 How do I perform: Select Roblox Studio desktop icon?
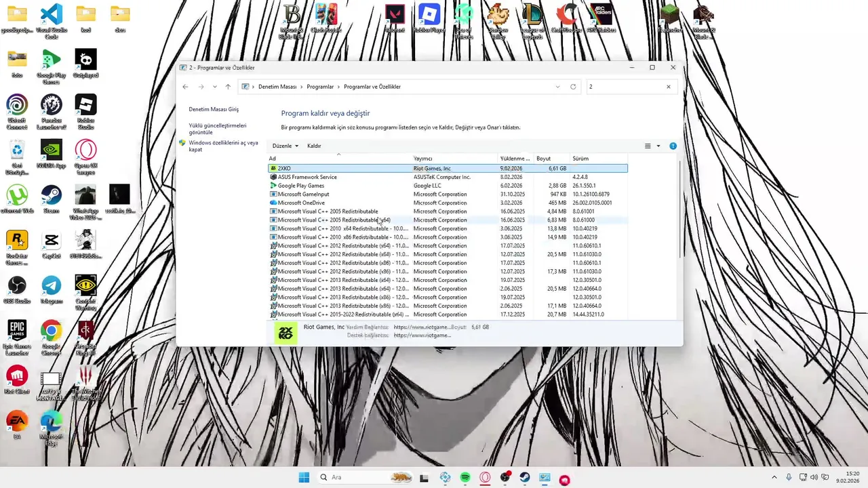pyautogui.click(x=85, y=112)
